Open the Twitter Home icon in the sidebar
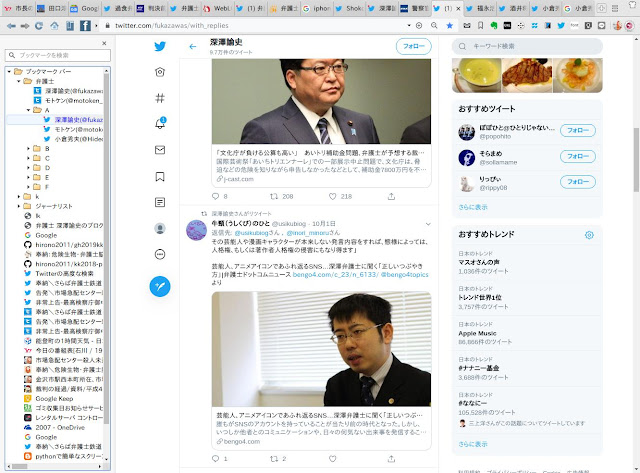This screenshot has width=640, height=473. pos(160,72)
